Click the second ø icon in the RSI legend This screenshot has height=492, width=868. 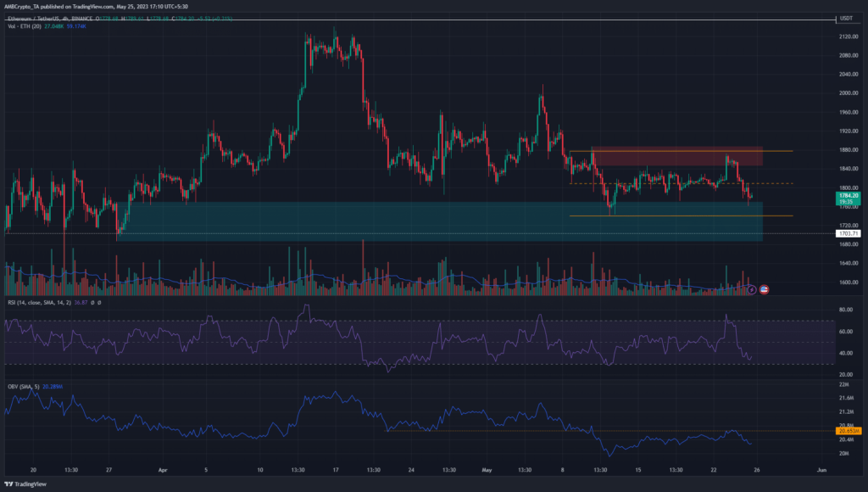(99, 302)
